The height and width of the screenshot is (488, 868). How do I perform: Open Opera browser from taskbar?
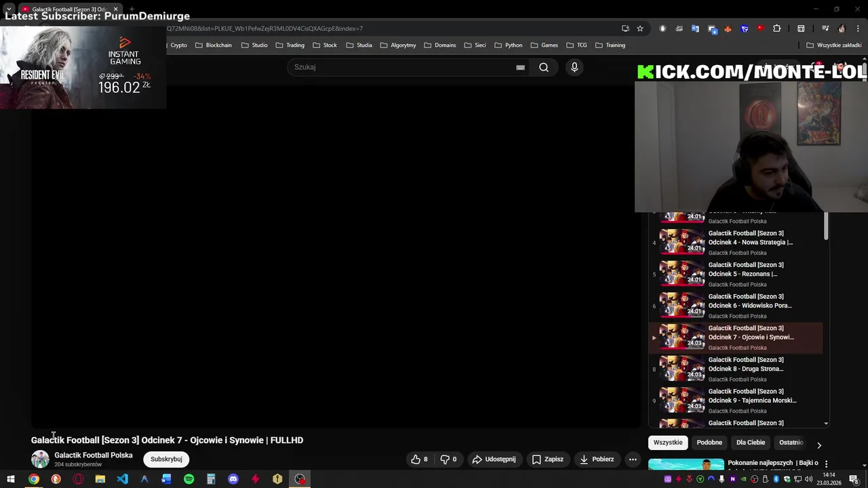[x=78, y=479]
